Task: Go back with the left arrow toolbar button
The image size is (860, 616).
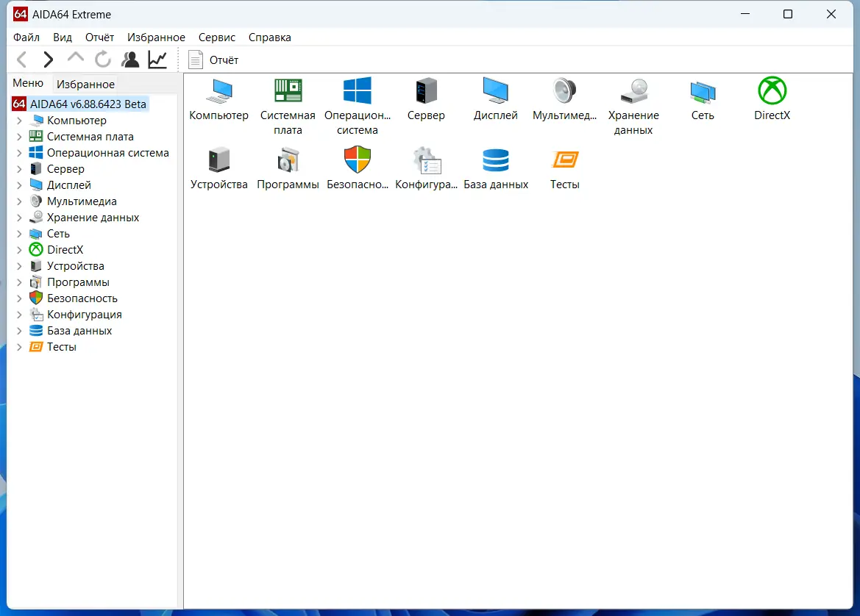Action: click(22, 60)
